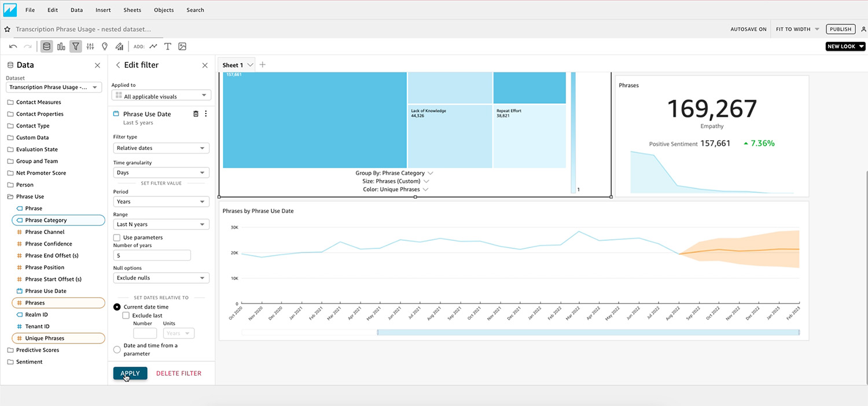868x406 pixels.
Task: Click the APPLY button
Action: coord(130,374)
